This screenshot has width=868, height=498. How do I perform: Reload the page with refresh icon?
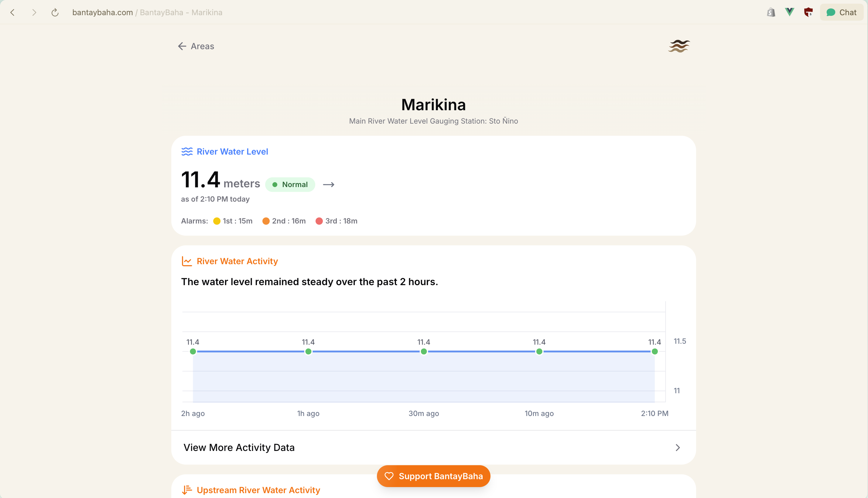(55, 13)
